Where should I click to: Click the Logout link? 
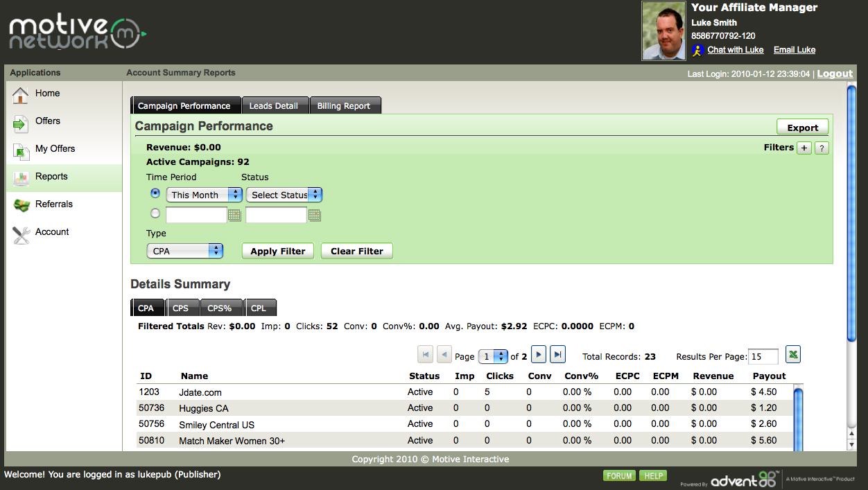835,73
